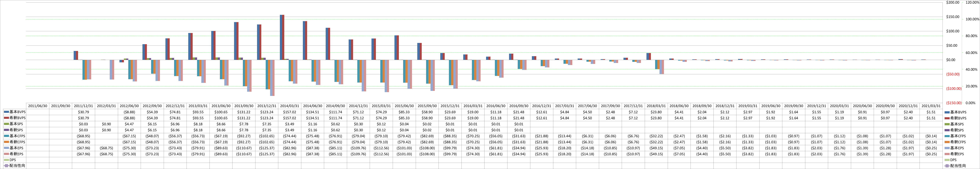The image size is (980, 169).
Task: Select 基本SPS cell $0.90 for 2012/03/31
Action: tap(107, 124)
